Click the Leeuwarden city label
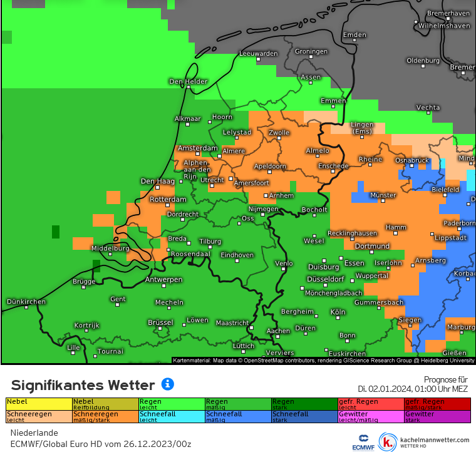 (258, 54)
